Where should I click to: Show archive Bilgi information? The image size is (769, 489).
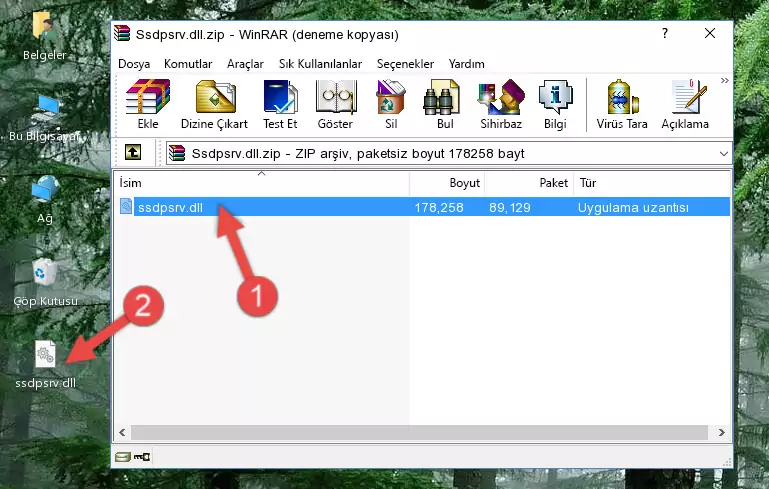[555, 104]
